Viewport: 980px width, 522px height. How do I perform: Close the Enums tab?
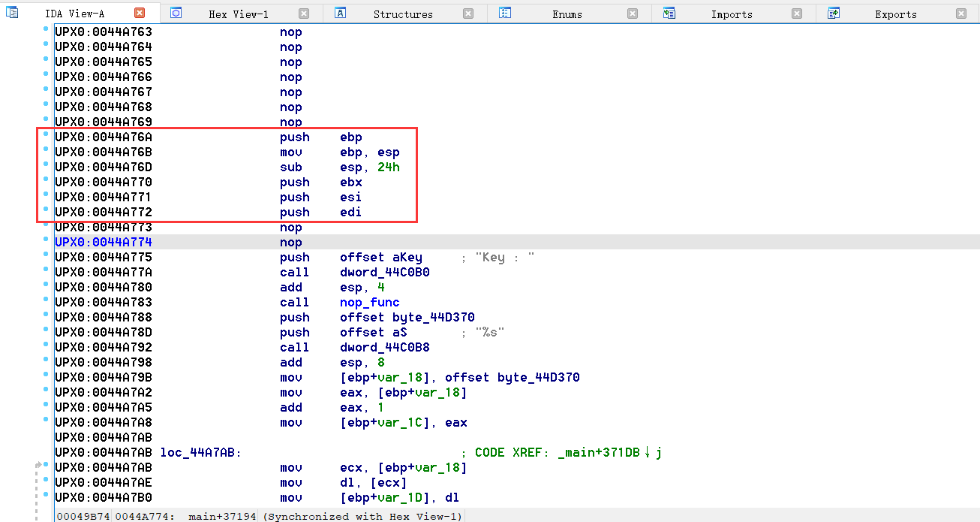pos(633,14)
